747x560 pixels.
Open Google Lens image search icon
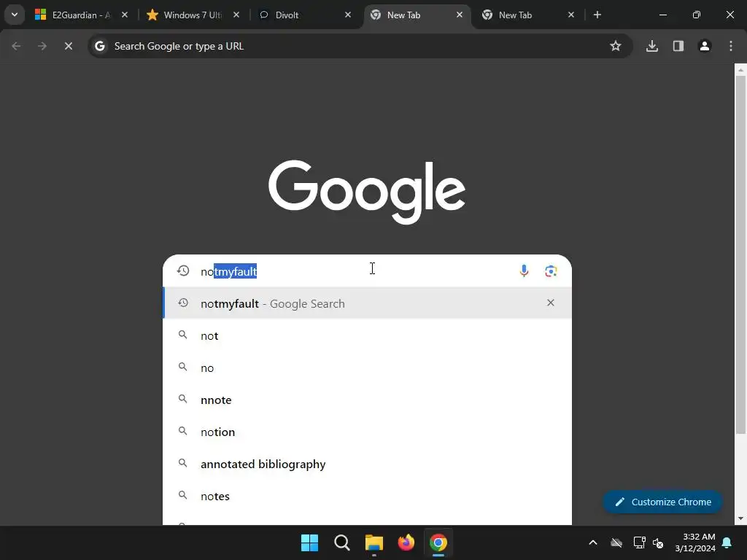pos(551,271)
